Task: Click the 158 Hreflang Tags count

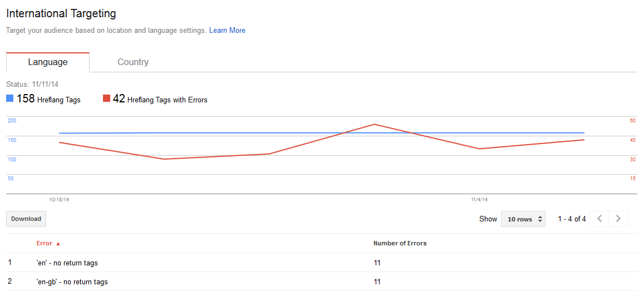Action: (26, 99)
